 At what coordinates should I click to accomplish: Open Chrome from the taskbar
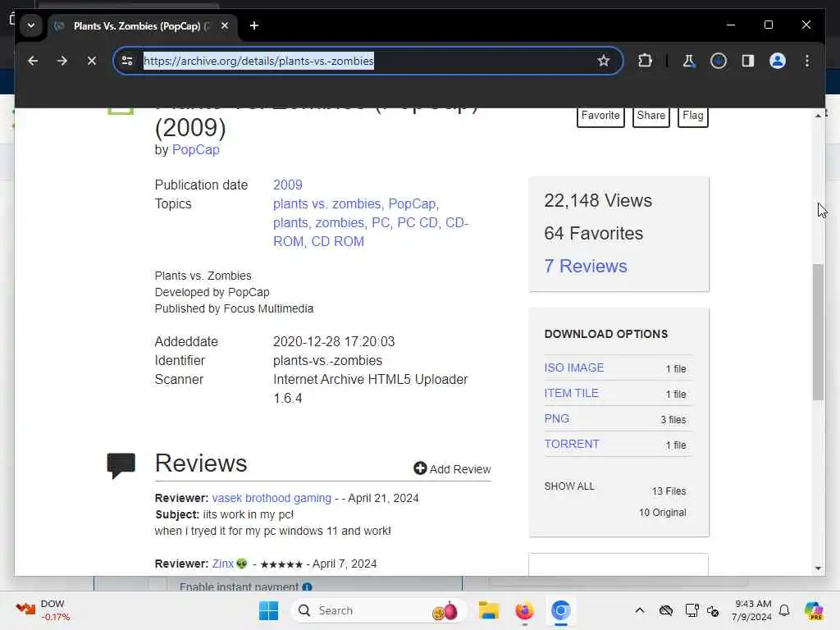point(560,610)
